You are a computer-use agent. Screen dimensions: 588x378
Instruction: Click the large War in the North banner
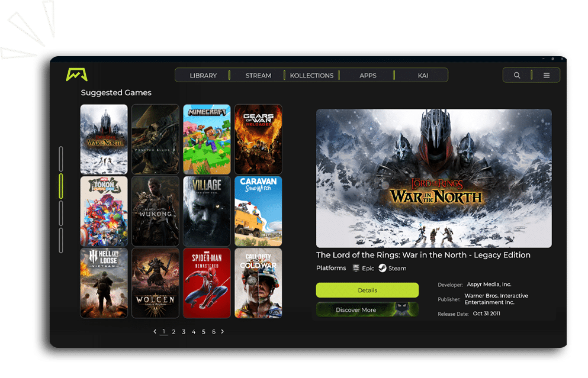(434, 178)
